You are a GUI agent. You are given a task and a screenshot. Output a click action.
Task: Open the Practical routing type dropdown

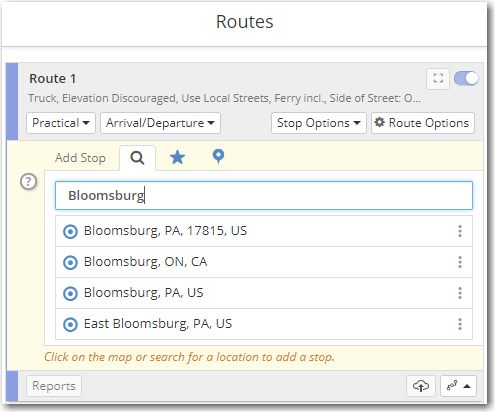(x=61, y=123)
